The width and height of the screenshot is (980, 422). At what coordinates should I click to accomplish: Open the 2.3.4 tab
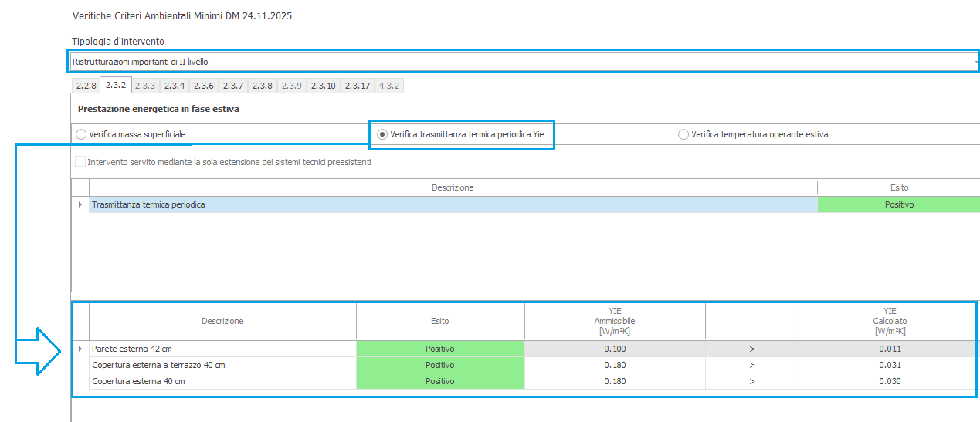[174, 86]
